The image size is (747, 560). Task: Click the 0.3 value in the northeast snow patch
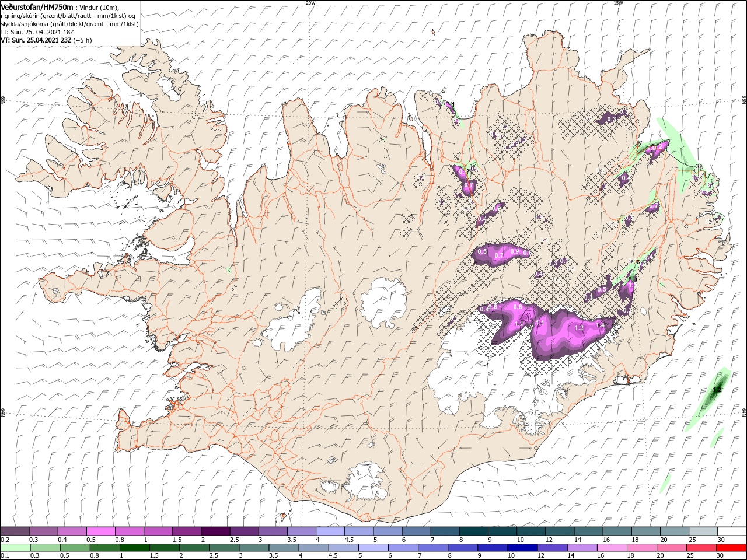pyautogui.click(x=611, y=118)
